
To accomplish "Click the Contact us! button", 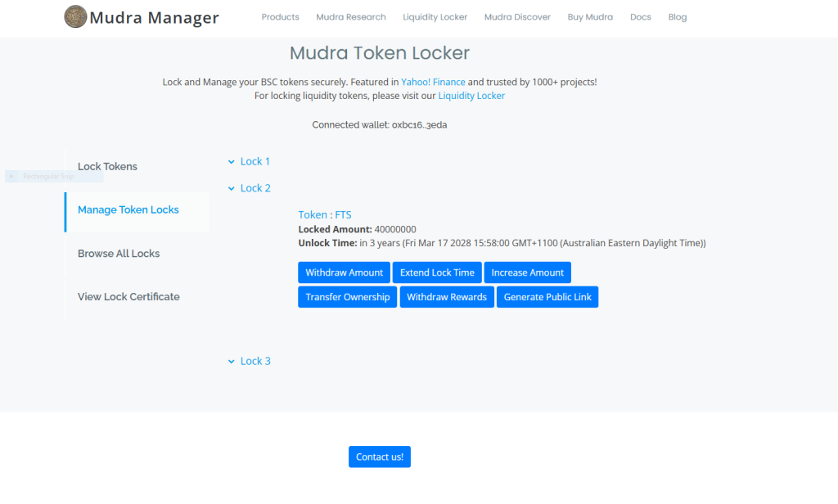I will point(380,457).
